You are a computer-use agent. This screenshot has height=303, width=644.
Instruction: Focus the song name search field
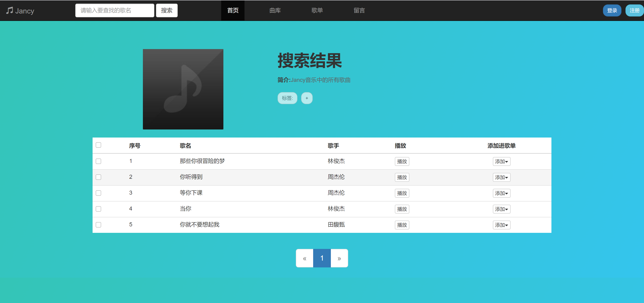click(x=115, y=10)
